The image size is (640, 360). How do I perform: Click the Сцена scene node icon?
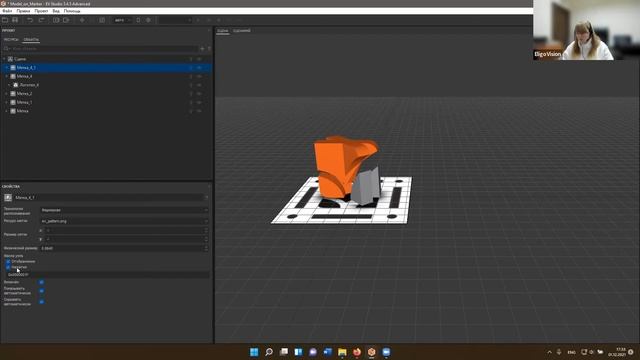11,59
